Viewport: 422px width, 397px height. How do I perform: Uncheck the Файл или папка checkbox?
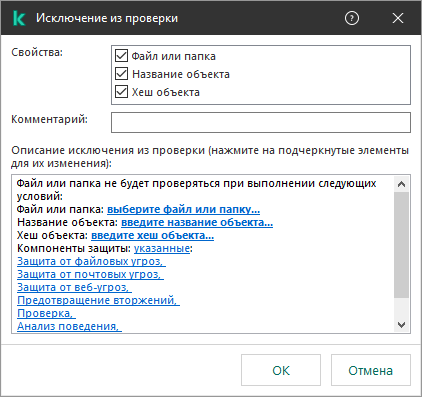tap(121, 56)
